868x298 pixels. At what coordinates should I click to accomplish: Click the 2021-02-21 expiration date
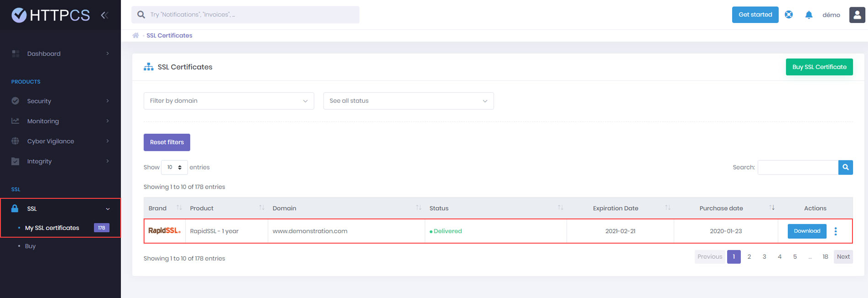point(620,231)
